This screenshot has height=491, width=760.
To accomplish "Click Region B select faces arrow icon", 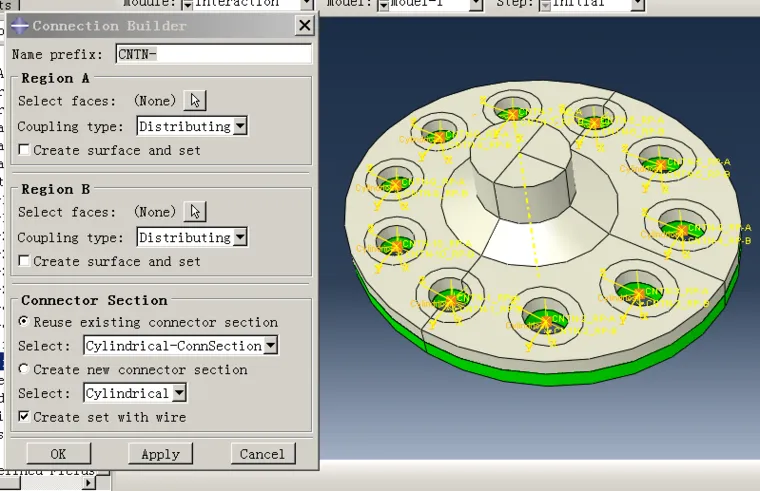I will click(195, 212).
